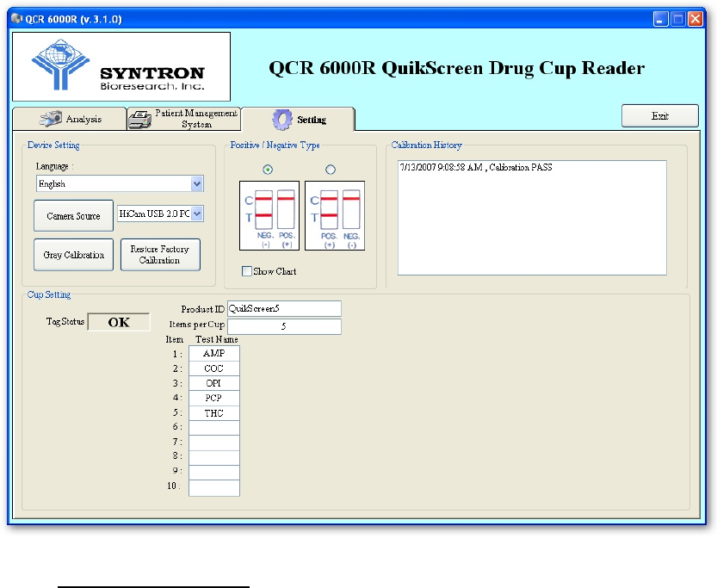717x588 pixels.
Task: Click the OK Tag Status indicator
Action: (x=119, y=322)
